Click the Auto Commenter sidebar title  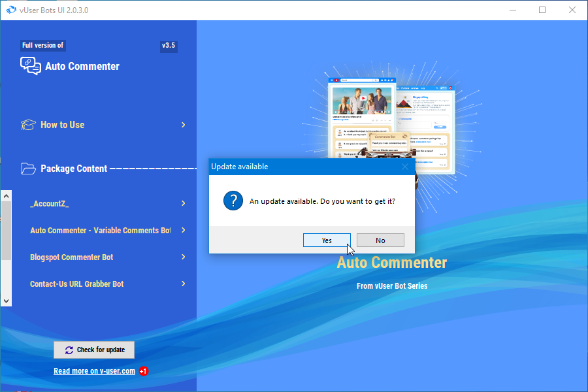pos(82,67)
